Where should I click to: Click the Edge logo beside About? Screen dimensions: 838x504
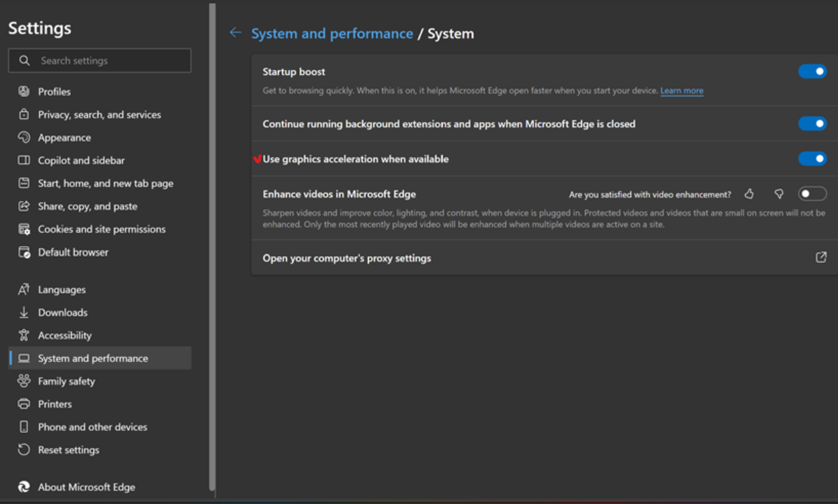(x=24, y=487)
